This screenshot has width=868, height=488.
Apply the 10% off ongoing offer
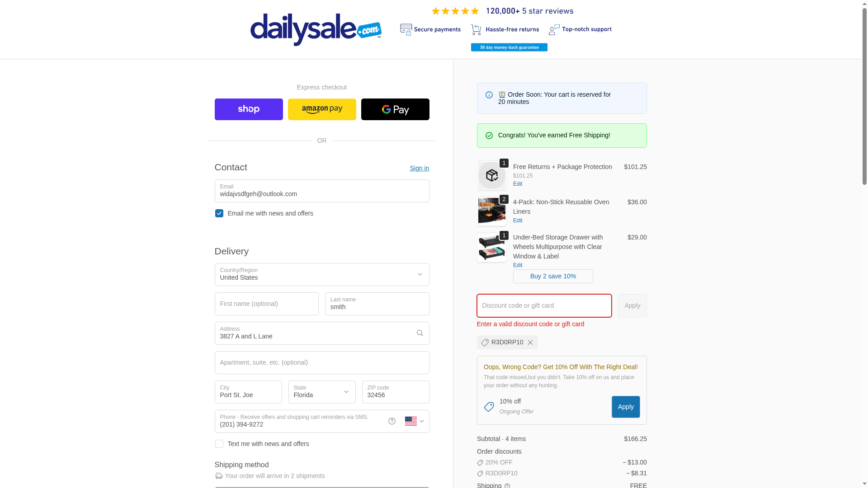[626, 407]
